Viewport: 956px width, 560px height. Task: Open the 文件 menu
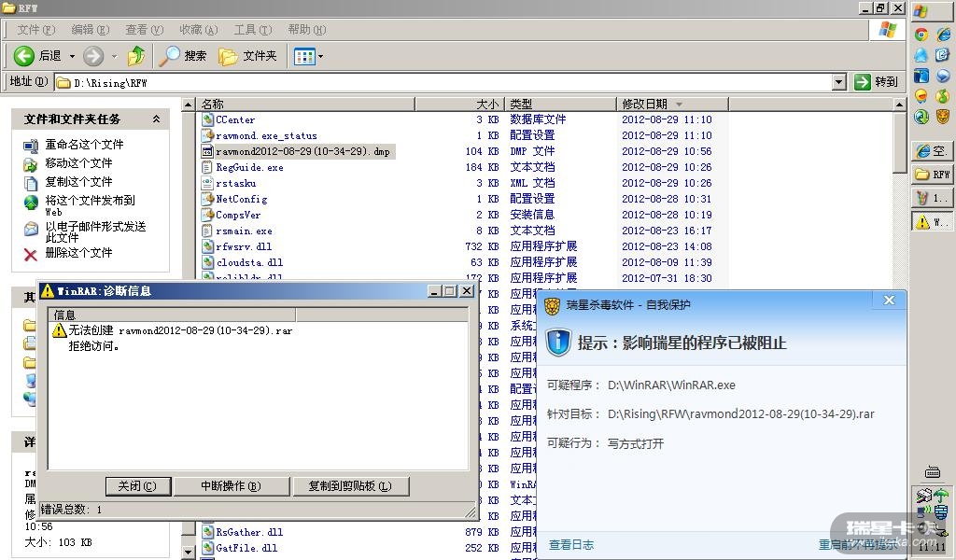click(36, 29)
